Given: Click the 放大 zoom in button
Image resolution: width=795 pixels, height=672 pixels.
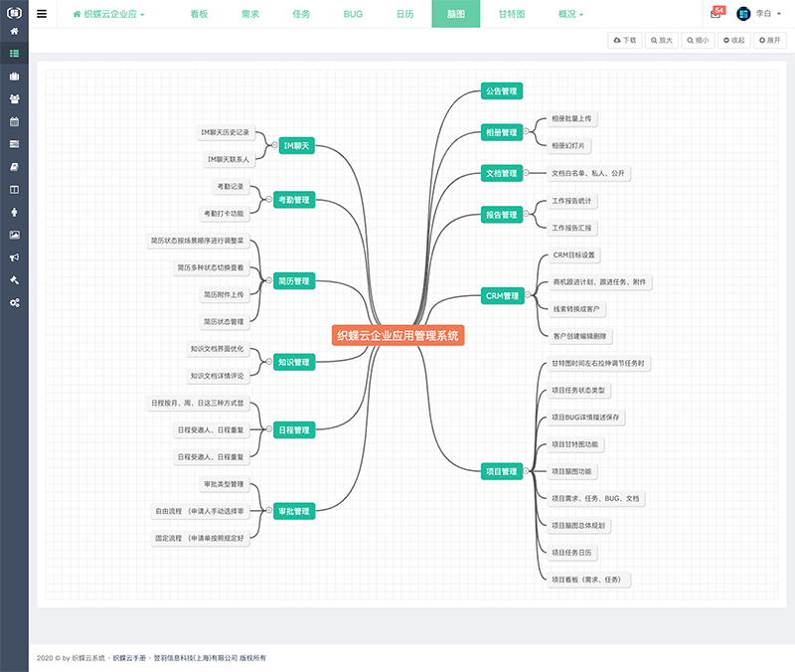Looking at the screenshot, I should point(660,41).
